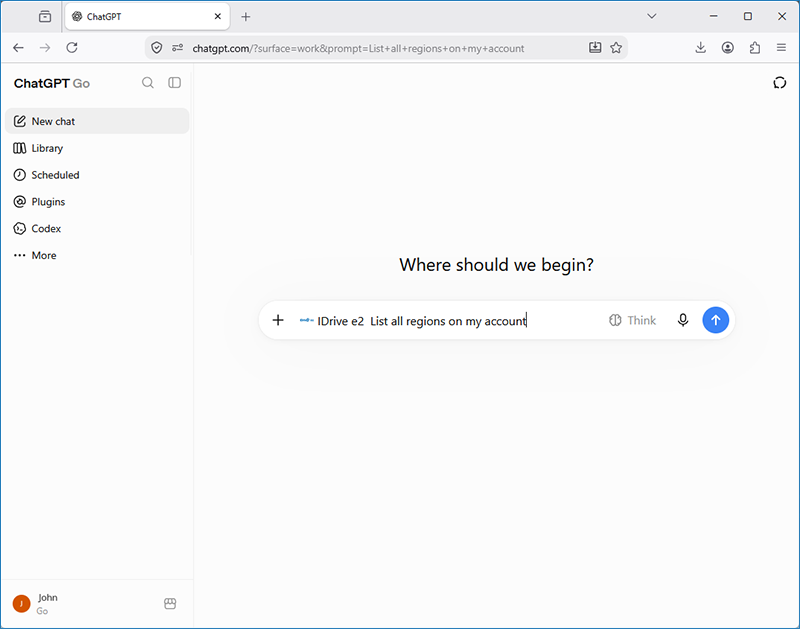Open Codex from the sidebar

tap(97, 229)
